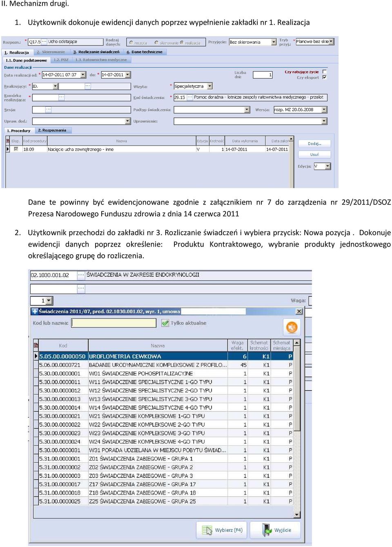Select the skierowanie radio button
The image size is (392, 547).
pos(156,43)
